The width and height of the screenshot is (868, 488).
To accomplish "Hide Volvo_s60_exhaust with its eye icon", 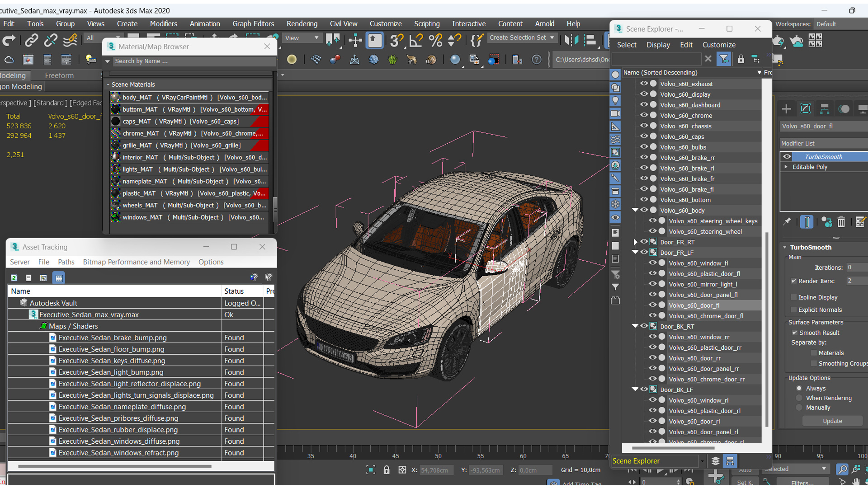I will coord(644,83).
